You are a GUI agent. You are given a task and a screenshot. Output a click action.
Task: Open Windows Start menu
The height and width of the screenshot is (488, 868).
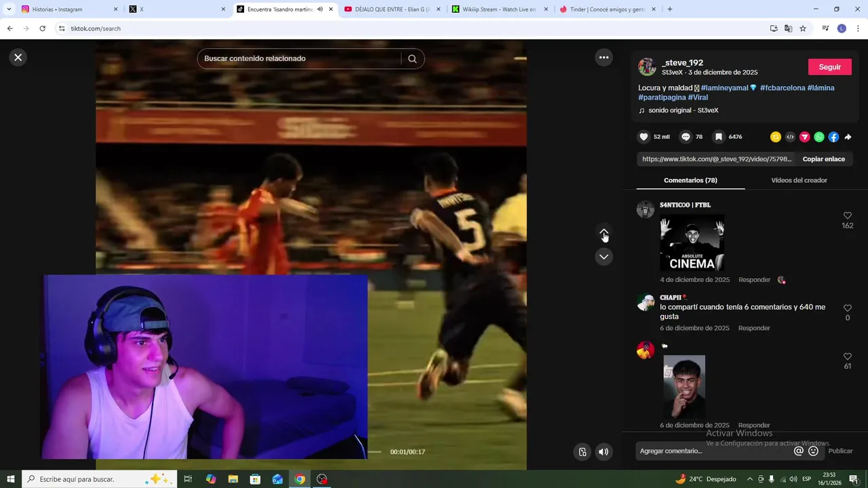(x=11, y=479)
